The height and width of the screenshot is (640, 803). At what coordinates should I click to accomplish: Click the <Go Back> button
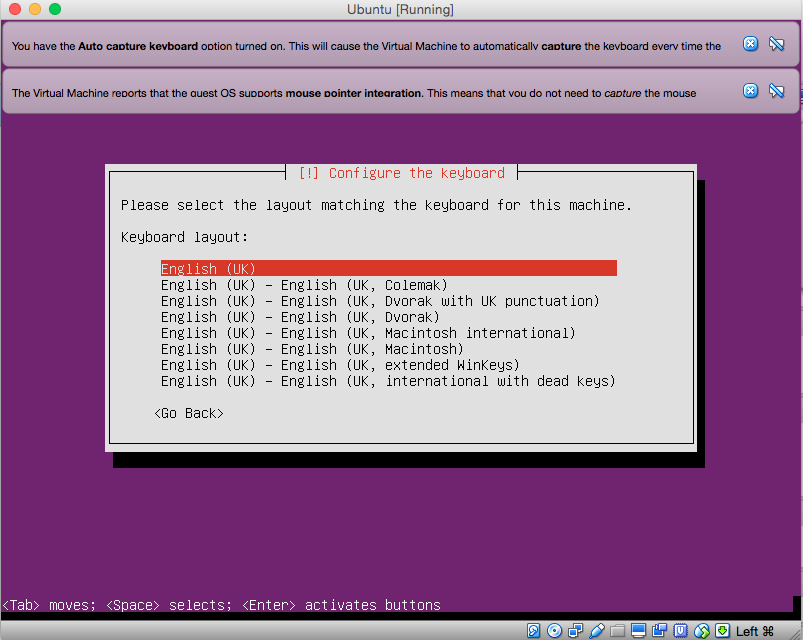[x=189, y=413]
